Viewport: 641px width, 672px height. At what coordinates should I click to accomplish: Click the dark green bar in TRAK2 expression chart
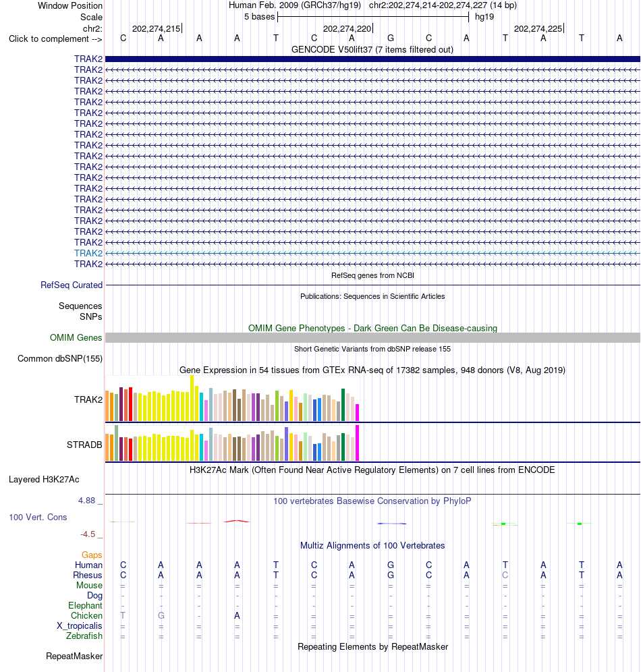click(343, 405)
